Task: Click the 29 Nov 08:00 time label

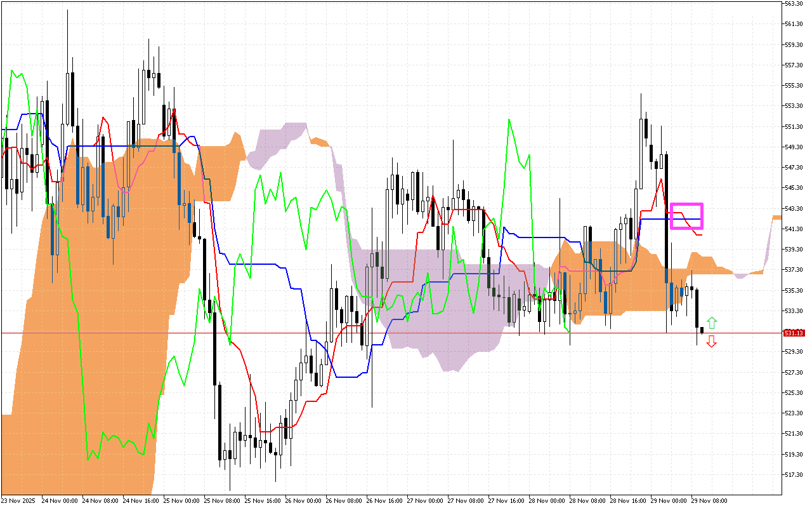Action: (709, 500)
